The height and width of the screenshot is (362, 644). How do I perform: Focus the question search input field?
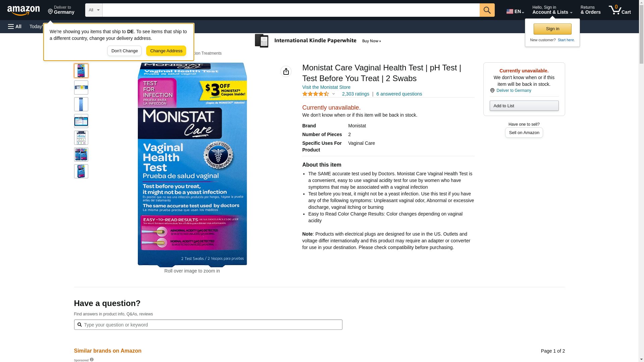point(208,324)
